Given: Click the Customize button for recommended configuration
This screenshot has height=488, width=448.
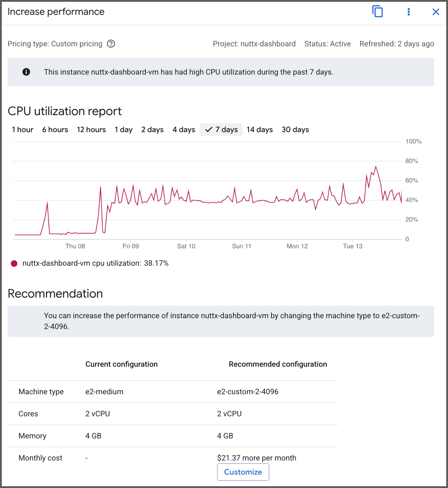Looking at the screenshot, I should (243, 472).
